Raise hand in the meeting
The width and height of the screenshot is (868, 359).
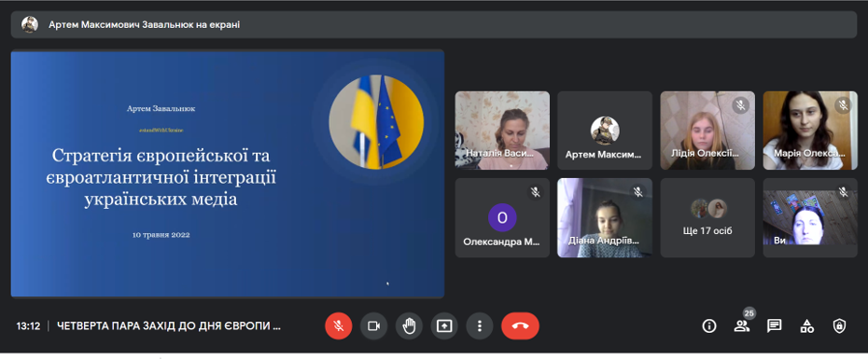click(x=409, y=326)
